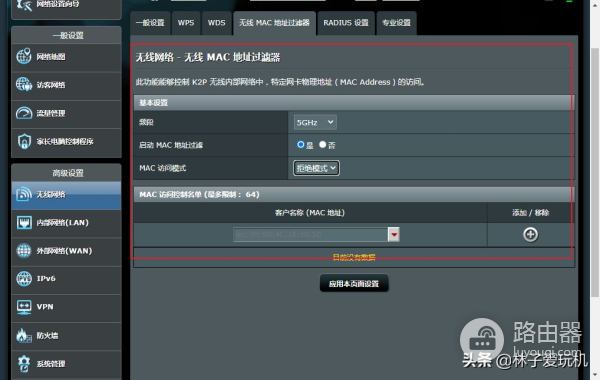Switch to the 一般设置 tab

(150, 23)
